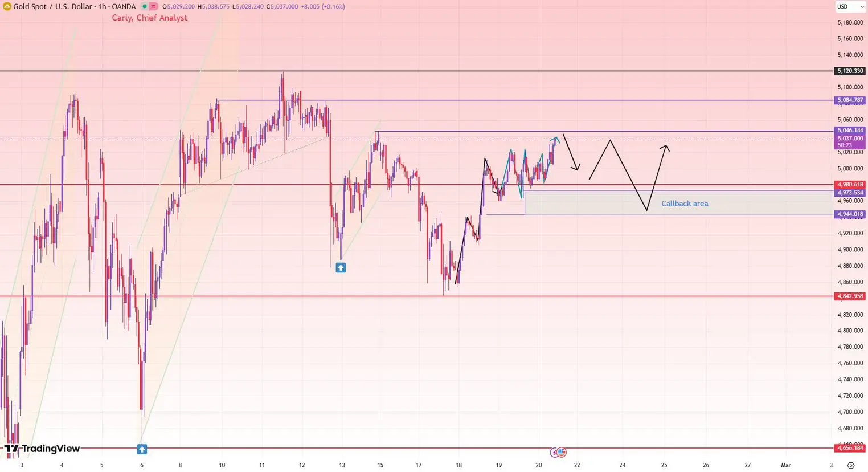Open the lightning bolt event icon on the time axis

pyautogui.click(x=554, y=453)
